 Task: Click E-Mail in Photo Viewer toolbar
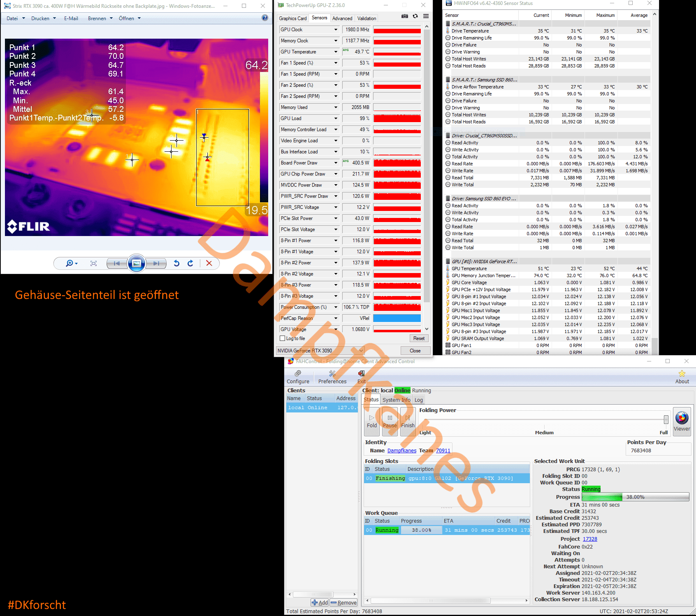(71, 19)
